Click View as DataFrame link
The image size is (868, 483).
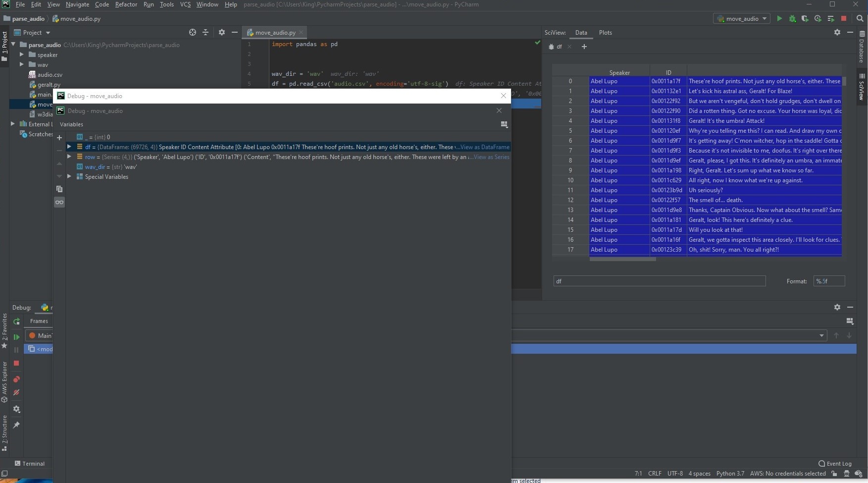(x=485, y=147)
